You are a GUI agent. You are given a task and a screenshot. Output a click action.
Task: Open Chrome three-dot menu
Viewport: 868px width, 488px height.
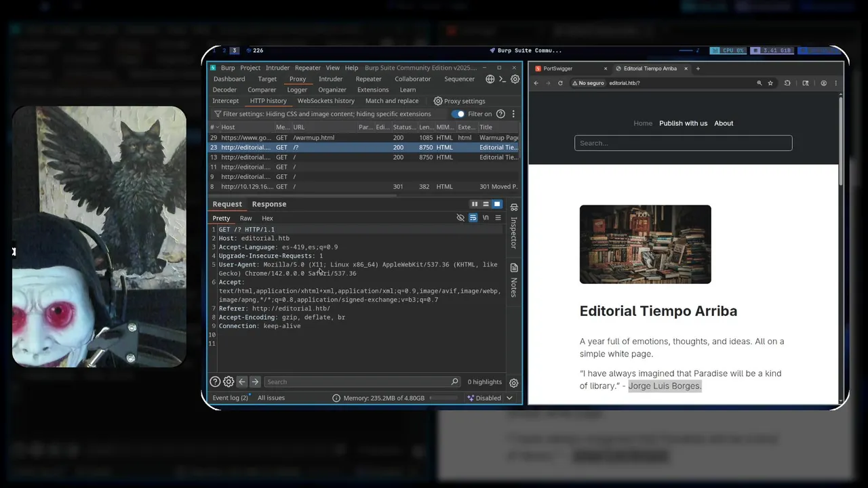[836, 83]
